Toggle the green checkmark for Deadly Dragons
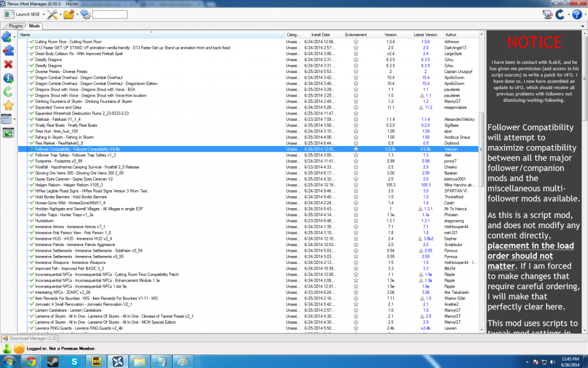Viewport: 588px width, 368px height. (x=32, y=60)
